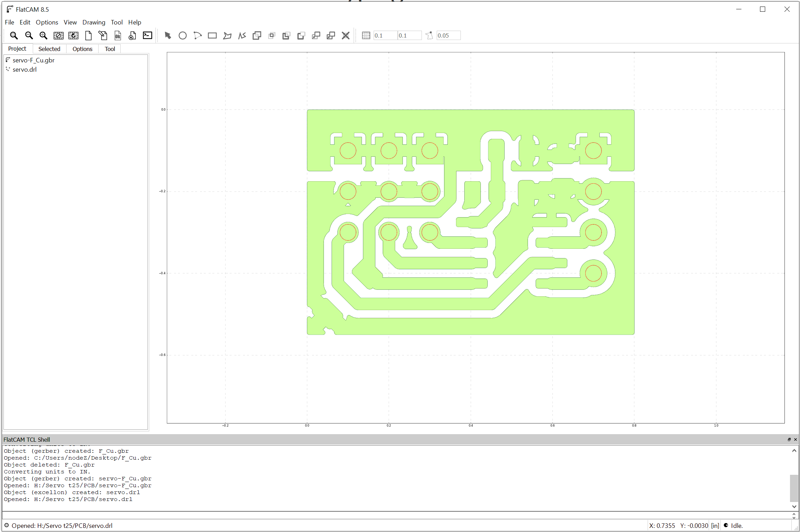Click the delete/clear object icon

[x=132, y=35]
